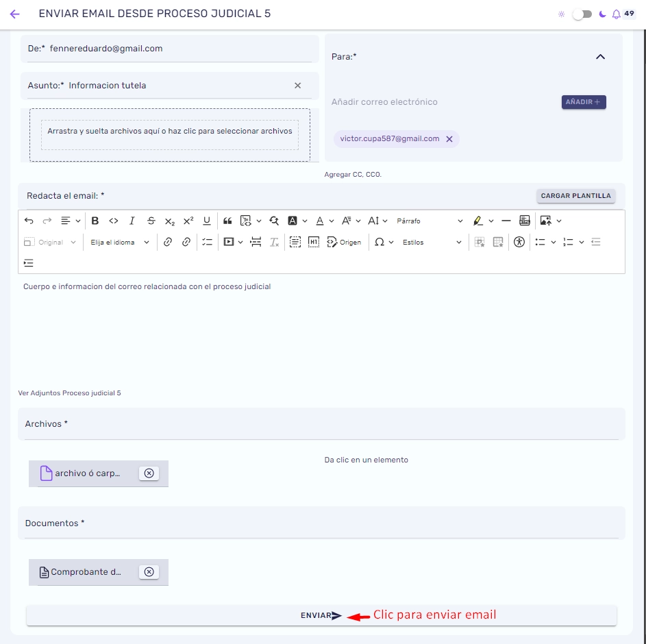
Task: Open the insert image options arrow
Action: tap(559, 221)
